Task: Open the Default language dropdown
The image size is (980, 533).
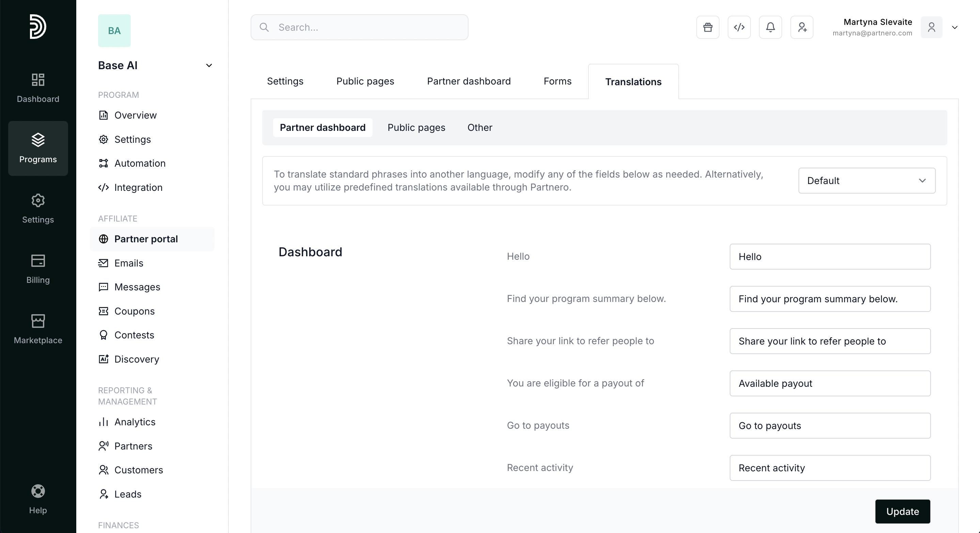Action: tap(866, 181)
